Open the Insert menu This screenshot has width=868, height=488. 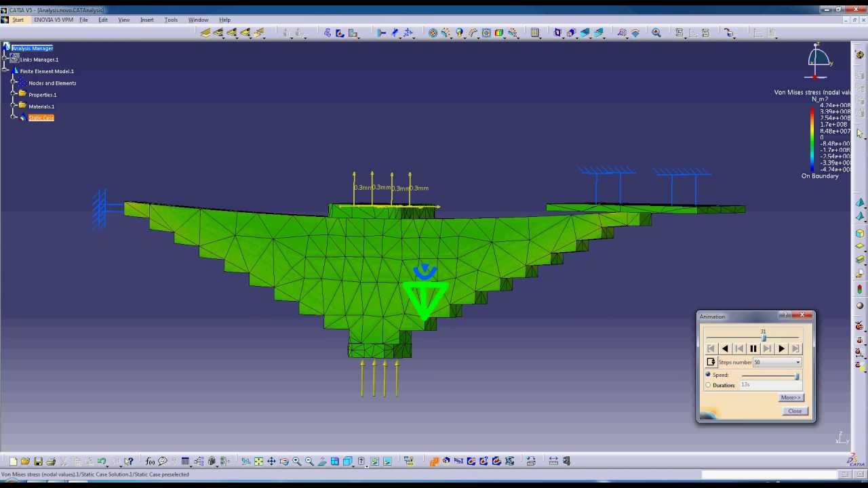(147, 20)
